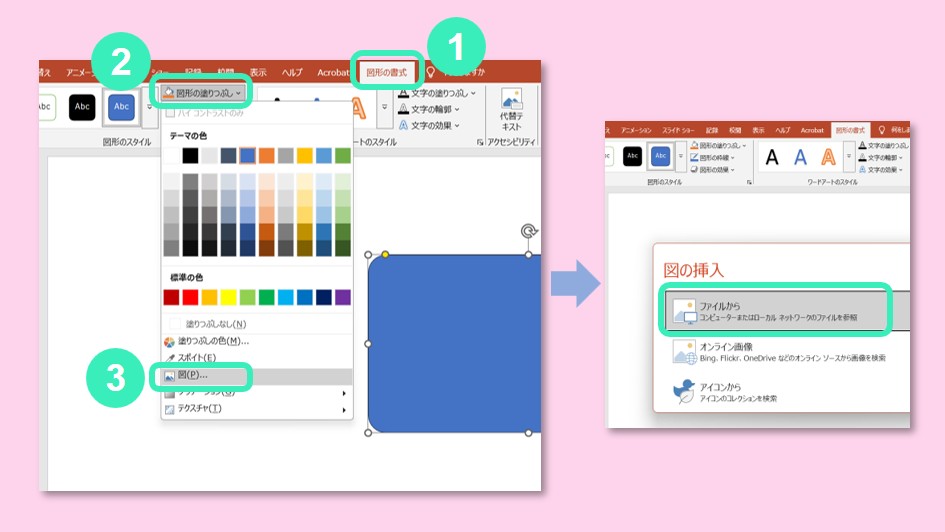
Task: Open the 図形の塗りつぶし dropdown in left window
Action: [x=204, y=93]
